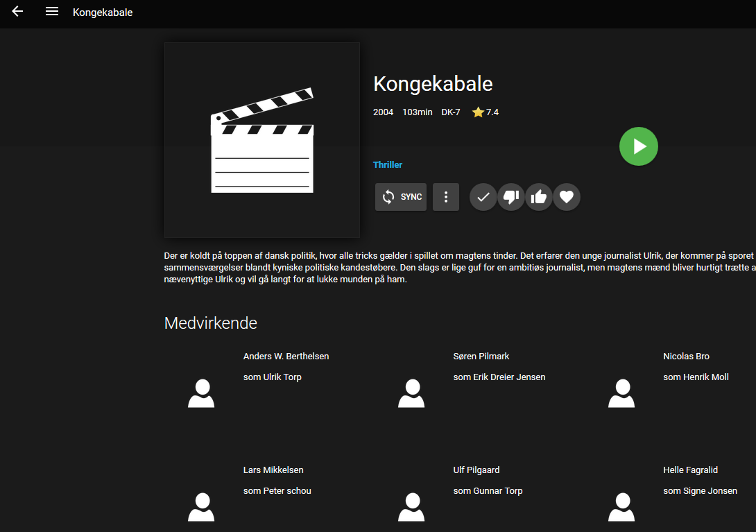Click role text 'som Erik Dreier Jensen'
This screenshot has width=756, height=532.
[x=499, y=377]
